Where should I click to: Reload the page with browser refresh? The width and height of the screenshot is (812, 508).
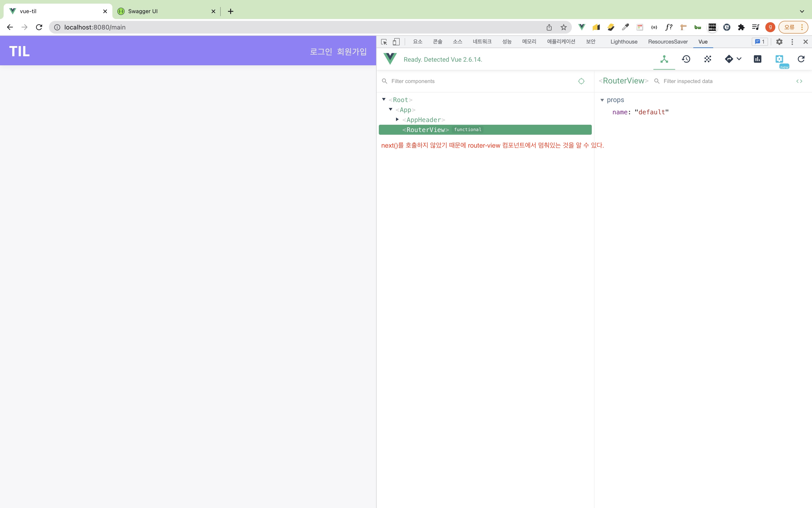[x=39, y=27]
